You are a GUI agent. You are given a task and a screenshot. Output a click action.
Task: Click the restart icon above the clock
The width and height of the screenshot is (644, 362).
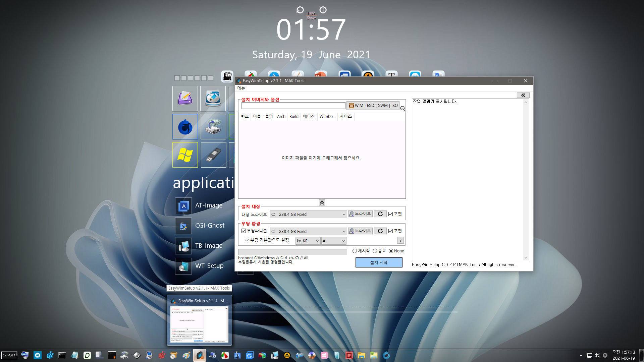(300, 10)
